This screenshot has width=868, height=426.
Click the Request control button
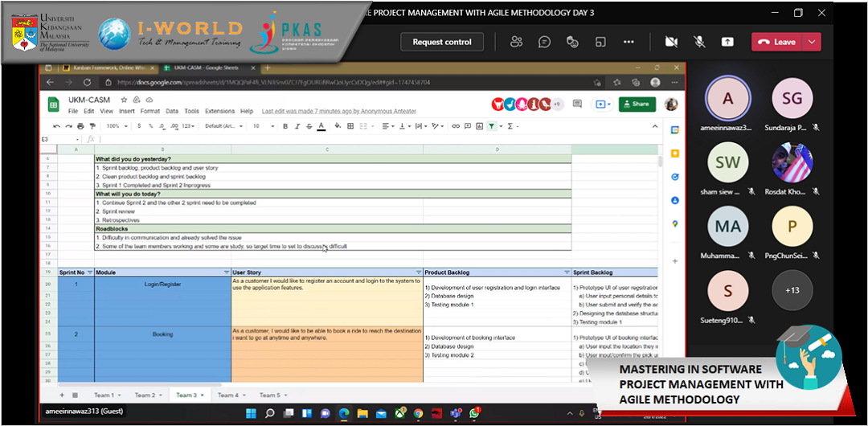(442, 42)
